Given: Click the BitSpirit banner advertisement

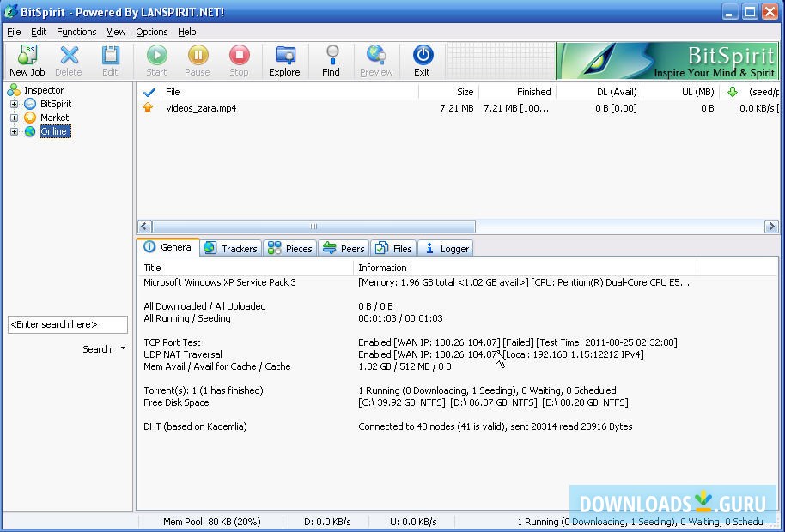Looking at the screenshot, I should pos(667,61).
